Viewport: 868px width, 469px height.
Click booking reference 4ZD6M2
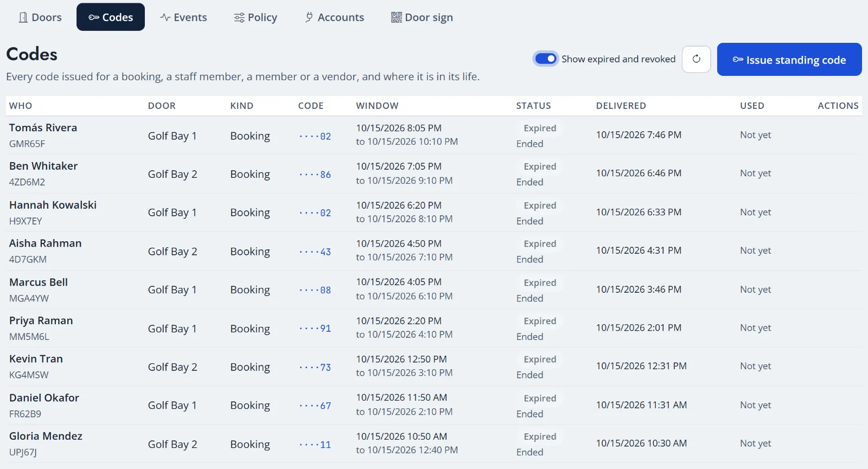click(x=27, y=182)
